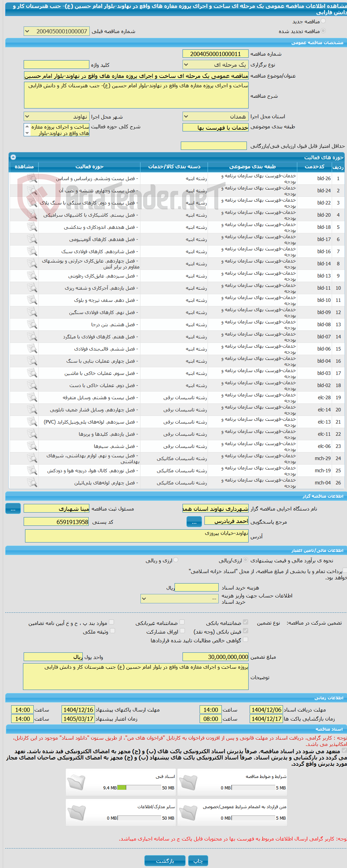Click ellipsis button beside مرجع پاسخگویی

click(x=194, y=522)
